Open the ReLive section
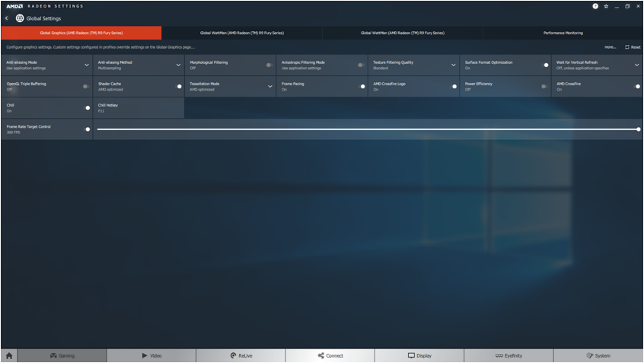The image size is (644, 363). pos(241,355)
